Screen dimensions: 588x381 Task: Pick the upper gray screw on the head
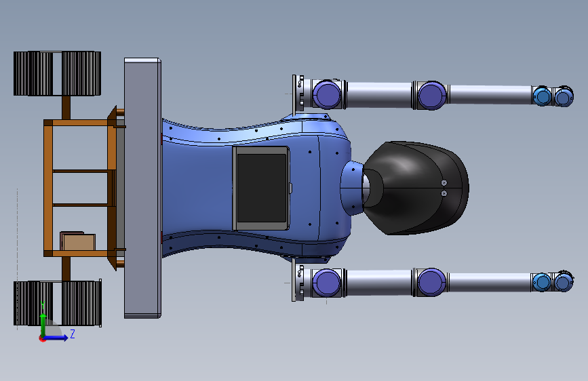coord(444,182)
